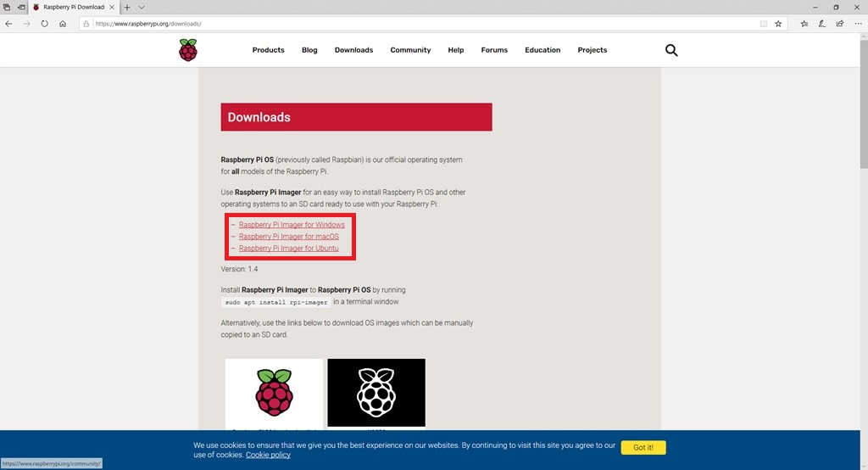
Task: Restore down the browser window
Action: click(836, 7)
